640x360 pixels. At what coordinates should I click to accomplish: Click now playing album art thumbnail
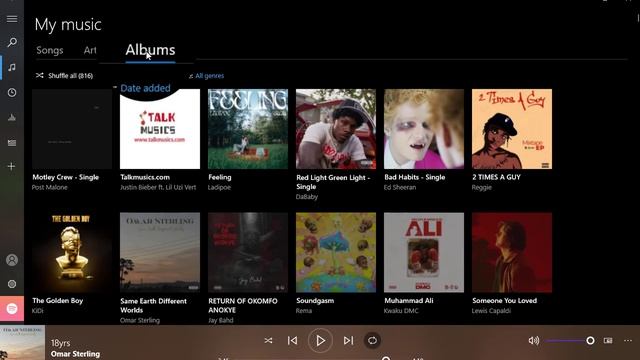click(22, 342)
